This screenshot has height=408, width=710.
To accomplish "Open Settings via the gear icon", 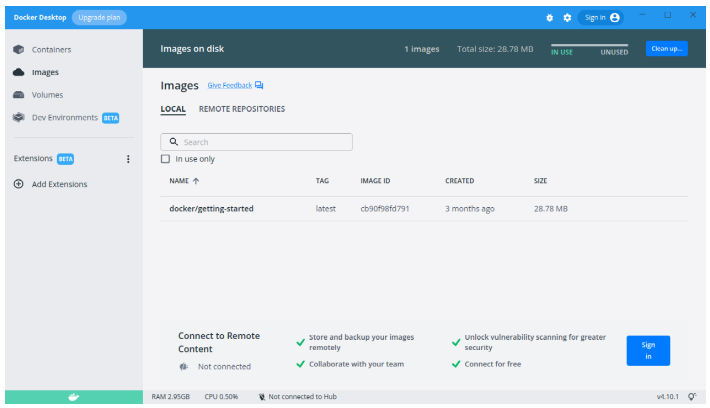I will pos(567,17).
